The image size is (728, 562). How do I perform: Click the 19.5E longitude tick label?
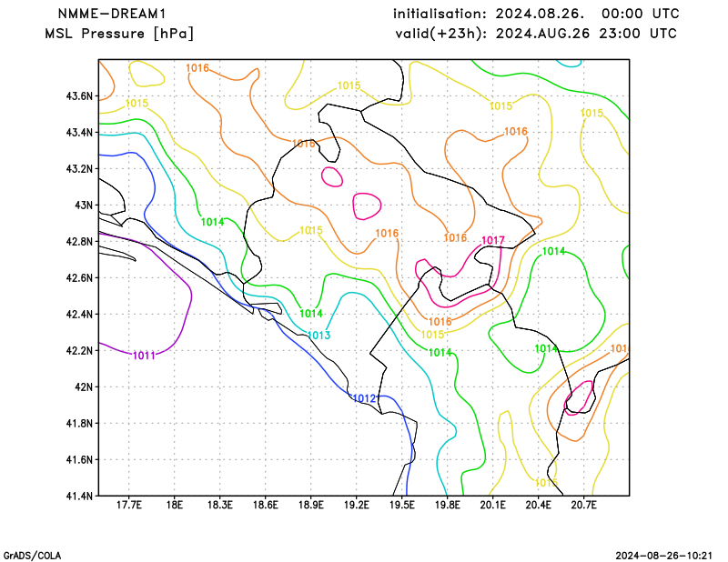(x=402, y=505)
